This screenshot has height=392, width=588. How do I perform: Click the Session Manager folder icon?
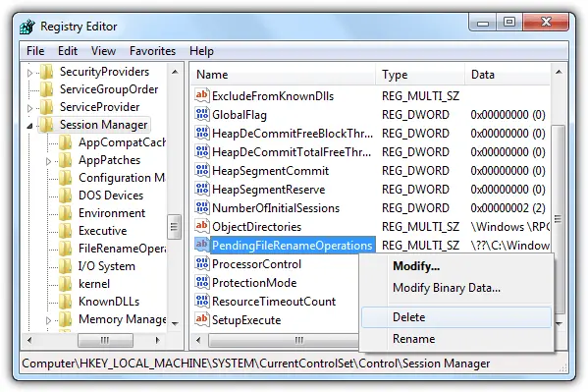tap(47, 125)
